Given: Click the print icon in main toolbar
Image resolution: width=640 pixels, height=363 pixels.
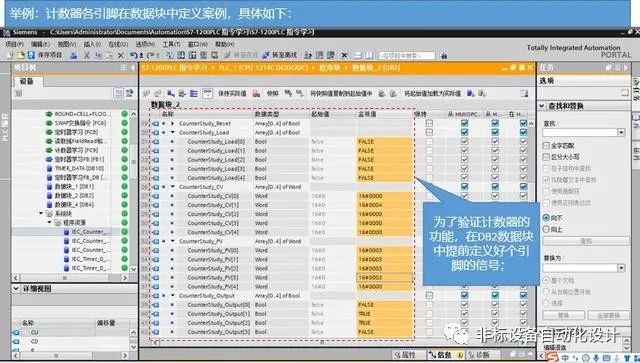Looking at the screenshot, I should 73,55.
